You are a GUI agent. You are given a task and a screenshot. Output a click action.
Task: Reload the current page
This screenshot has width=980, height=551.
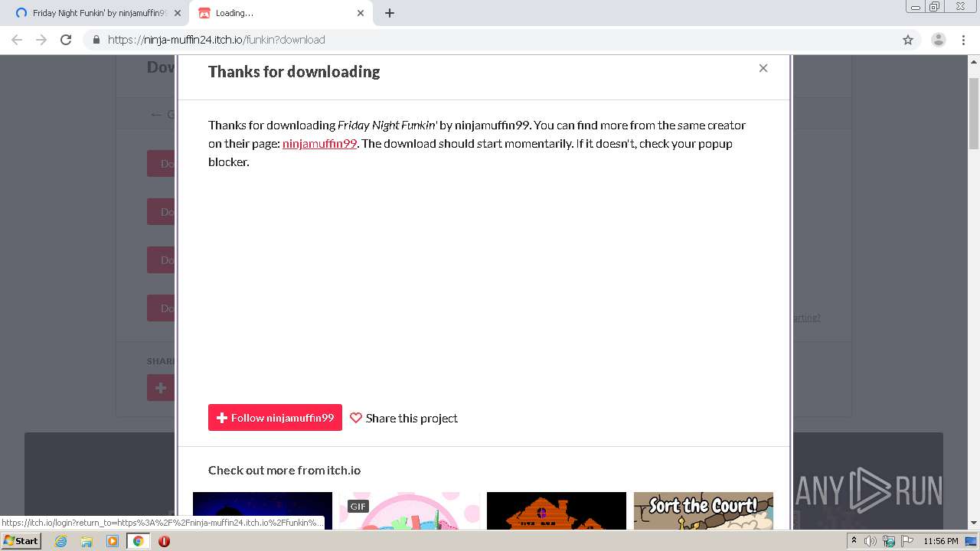[x=66, y=40]
